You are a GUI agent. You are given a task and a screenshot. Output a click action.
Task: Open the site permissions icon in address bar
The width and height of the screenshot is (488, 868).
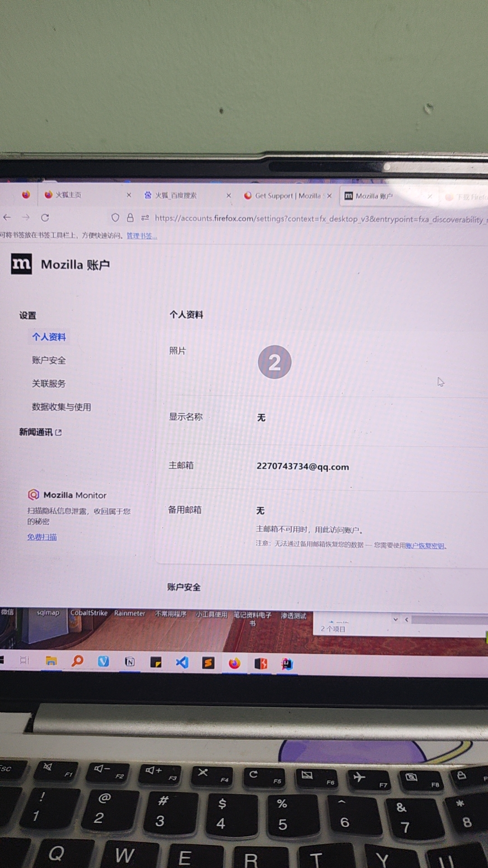coord(145,218)
